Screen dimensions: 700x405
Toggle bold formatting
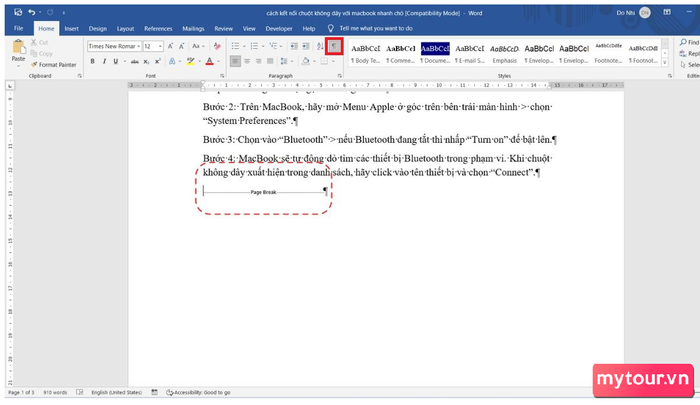(x=92, y=61)
